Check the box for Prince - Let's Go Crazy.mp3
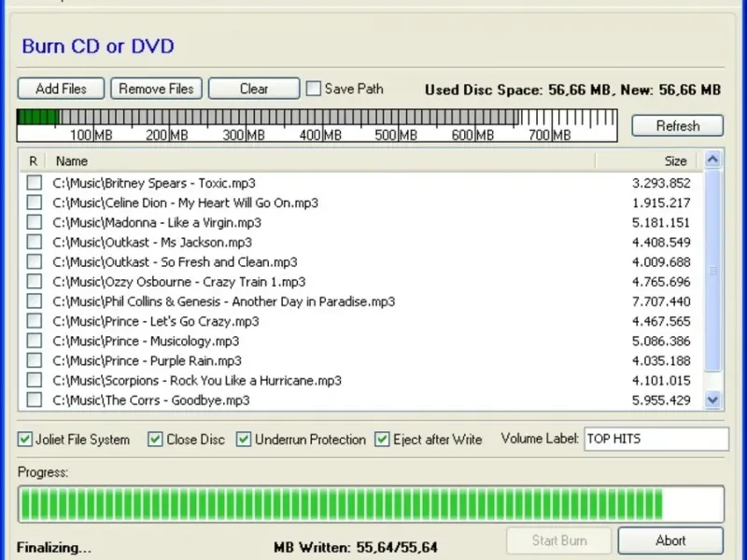 [x=35, y=321]
